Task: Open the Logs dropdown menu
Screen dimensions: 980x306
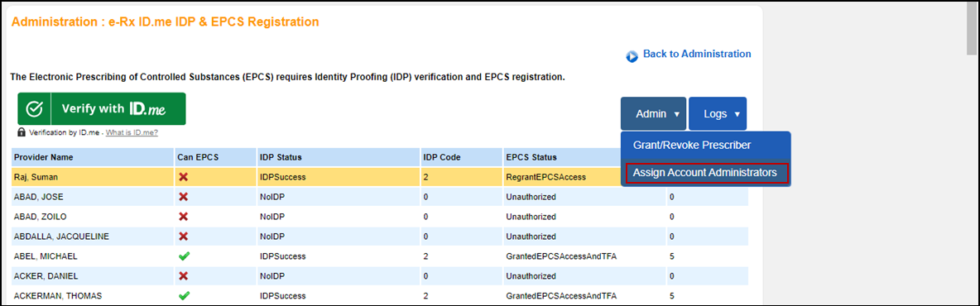Action: [x=718, y=113]
